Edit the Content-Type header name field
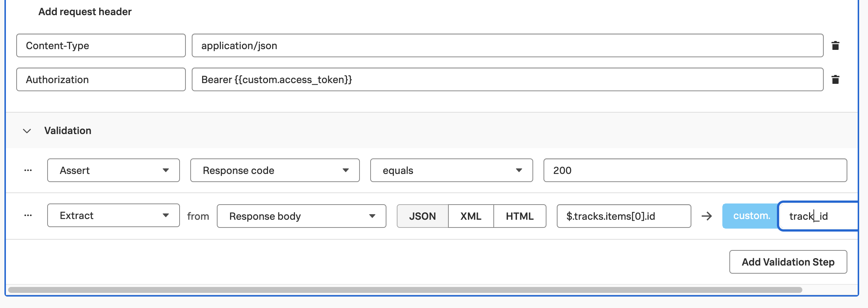The height and width of the screenshot is (308, 868). [x=101, y=45]
